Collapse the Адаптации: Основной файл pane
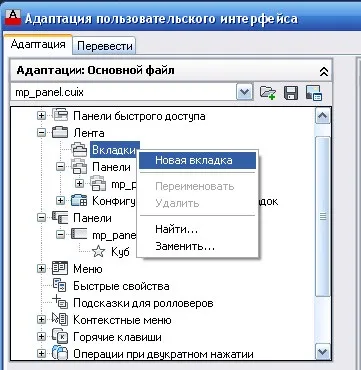361x370 pixels. click(324, 71)
